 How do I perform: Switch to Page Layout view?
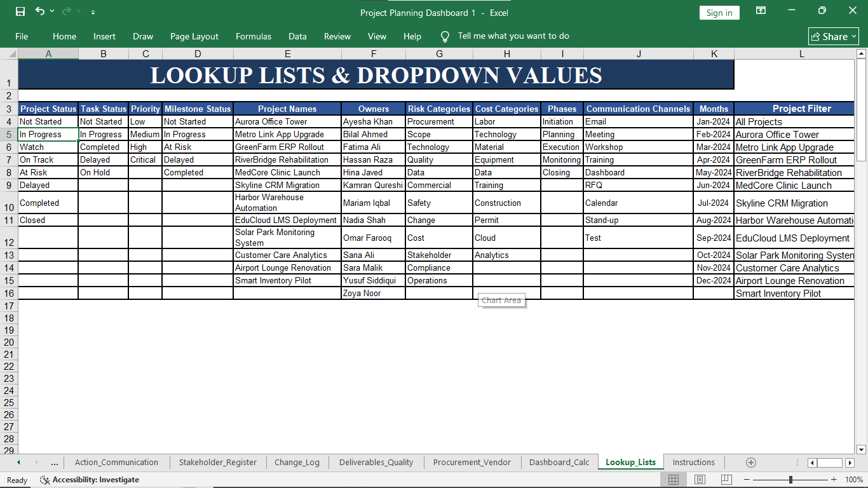pos(700,480)
